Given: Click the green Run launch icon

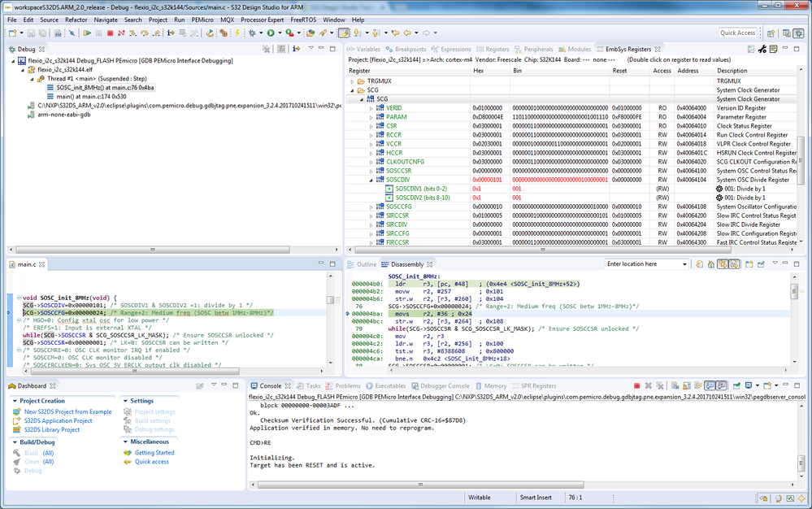Looking at the screenshot, I should (x=271, y=33).
